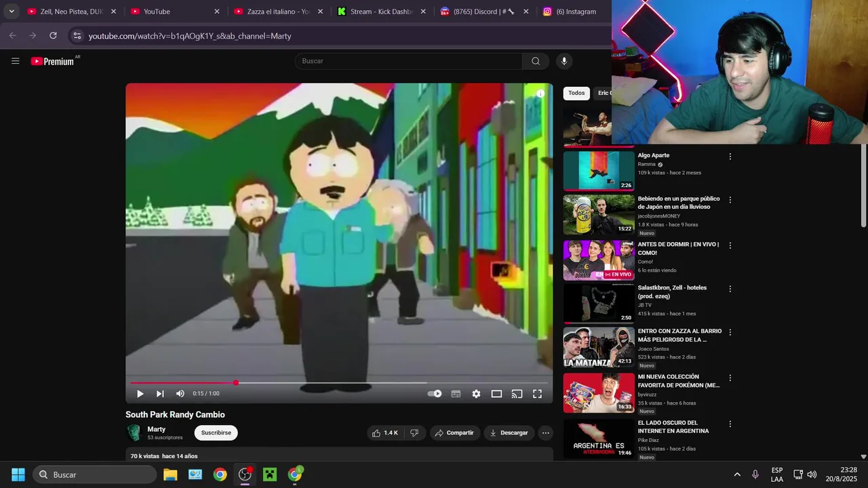Screen dimensions: 868x488
Task: Skip to next video button
Action: tap(160, 394)
